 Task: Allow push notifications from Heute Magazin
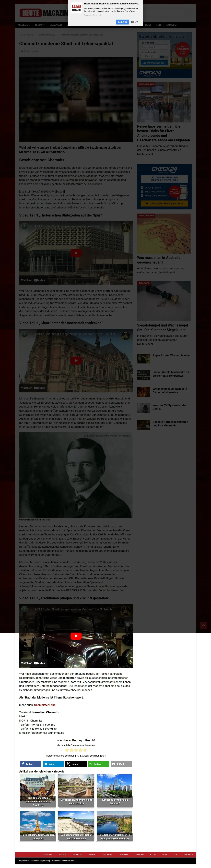(122, 22)
